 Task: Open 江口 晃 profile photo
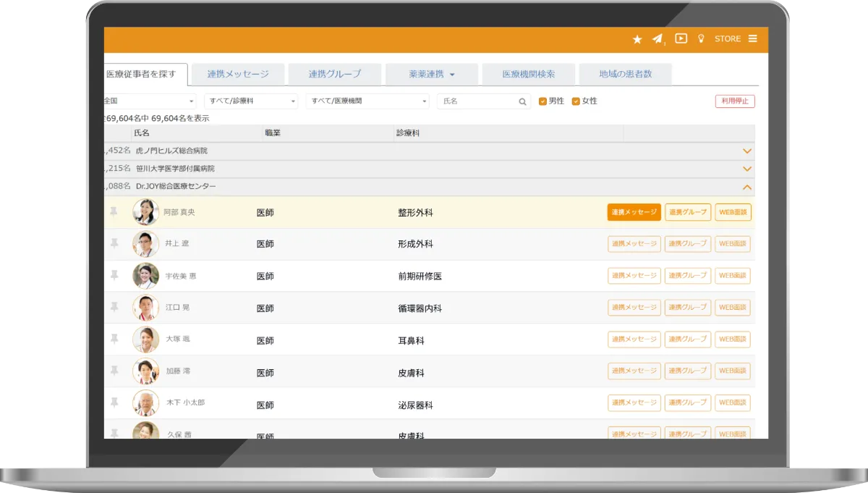tap(145, 308)
